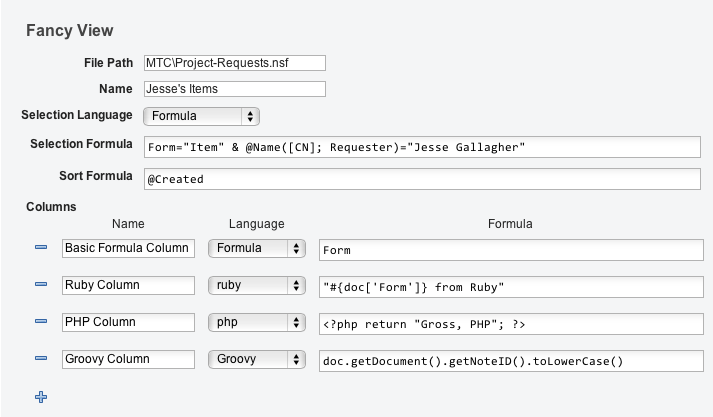Edit the Sort Formula field with @Created
Image resolution: width=713 pixels, height=417 pixels.
tap(422, 179)
